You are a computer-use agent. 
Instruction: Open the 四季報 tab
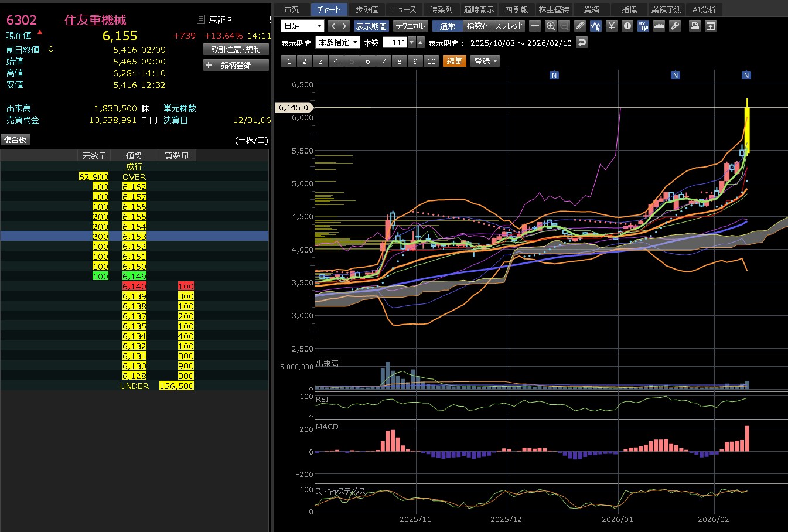pos(516,9)
